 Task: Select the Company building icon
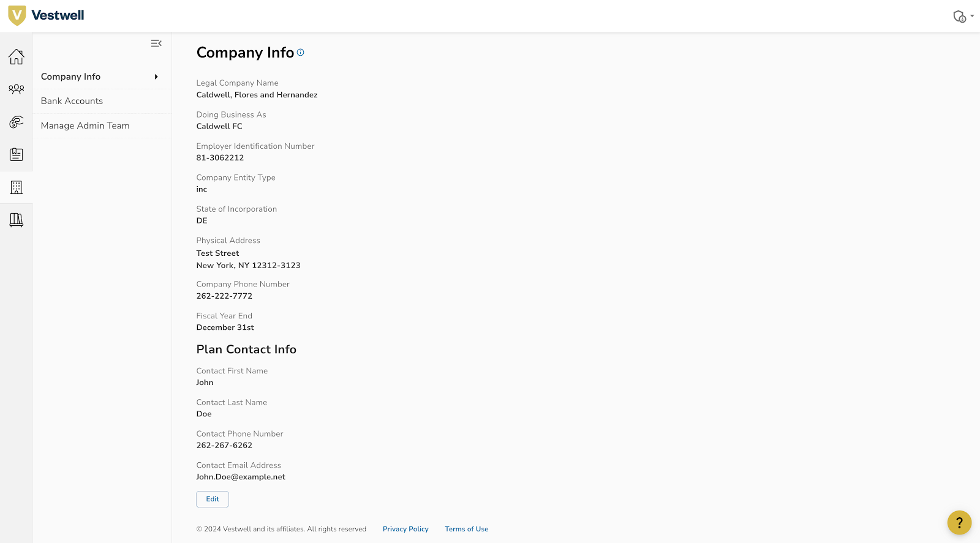17,187
